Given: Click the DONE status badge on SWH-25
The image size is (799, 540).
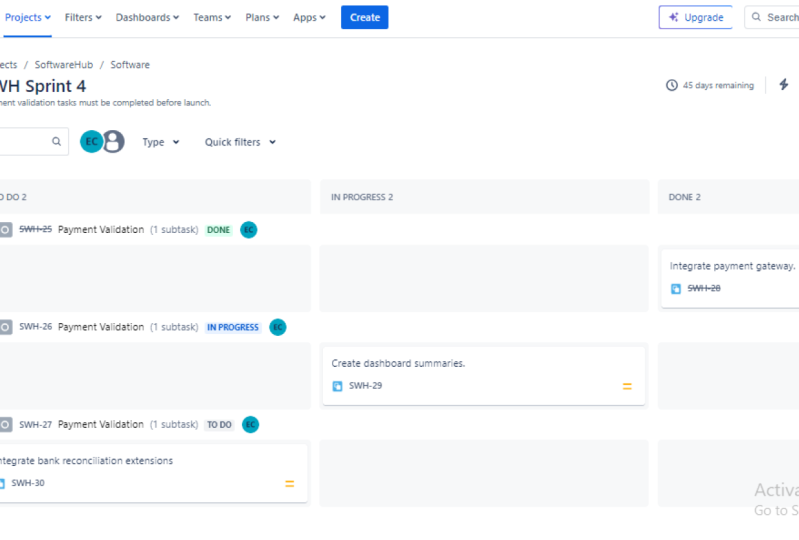Looking at the screenshot, I should point(218,230).
